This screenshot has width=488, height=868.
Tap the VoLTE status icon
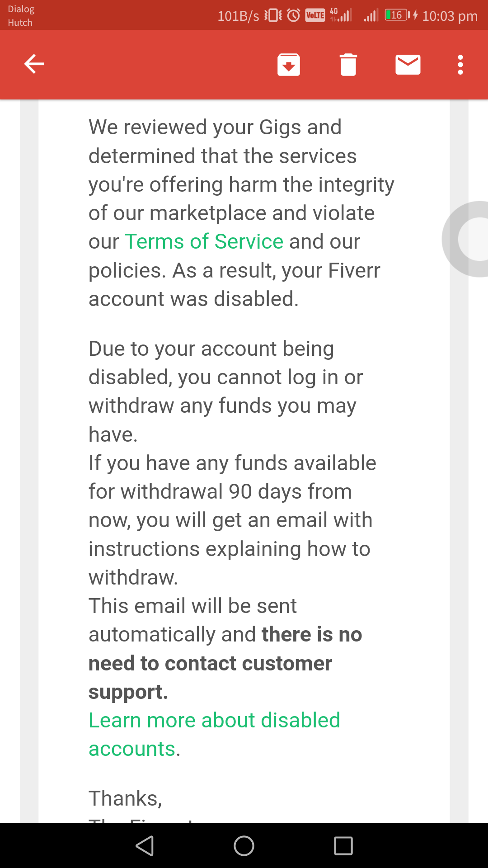point(315,15)
